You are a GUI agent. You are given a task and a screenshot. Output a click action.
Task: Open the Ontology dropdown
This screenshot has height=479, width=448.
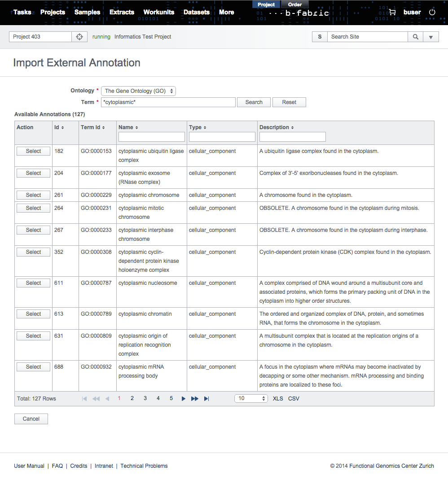(138, 91)
